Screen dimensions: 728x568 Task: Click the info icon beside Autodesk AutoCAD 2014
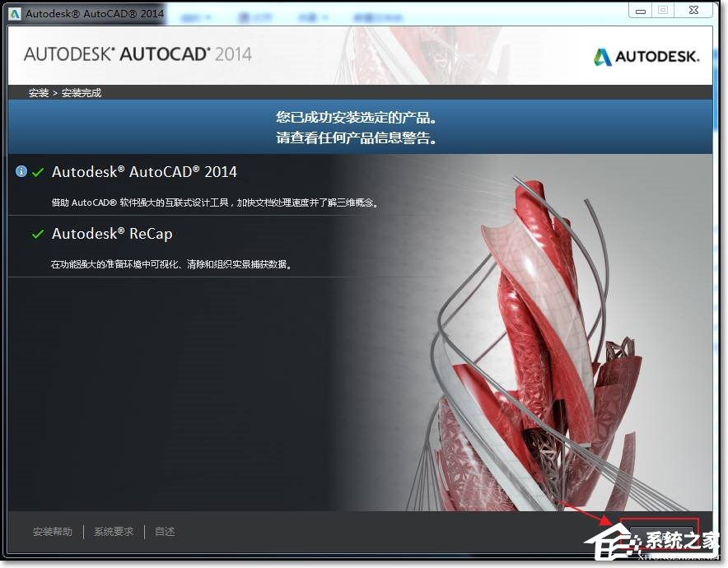[21, 170]
